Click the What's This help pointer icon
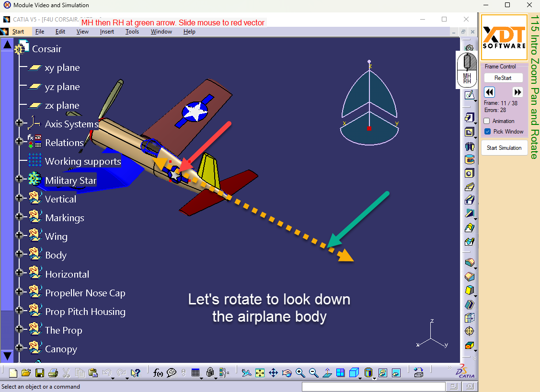 [135, 373]
